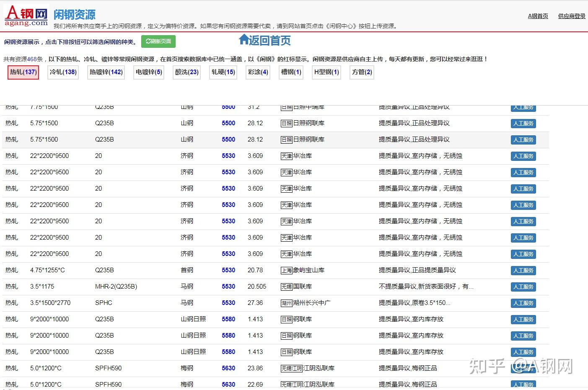The image size is (588, 390).
Task: Click price 5530 in the 象屿宝山库 row
Action: 228,270
